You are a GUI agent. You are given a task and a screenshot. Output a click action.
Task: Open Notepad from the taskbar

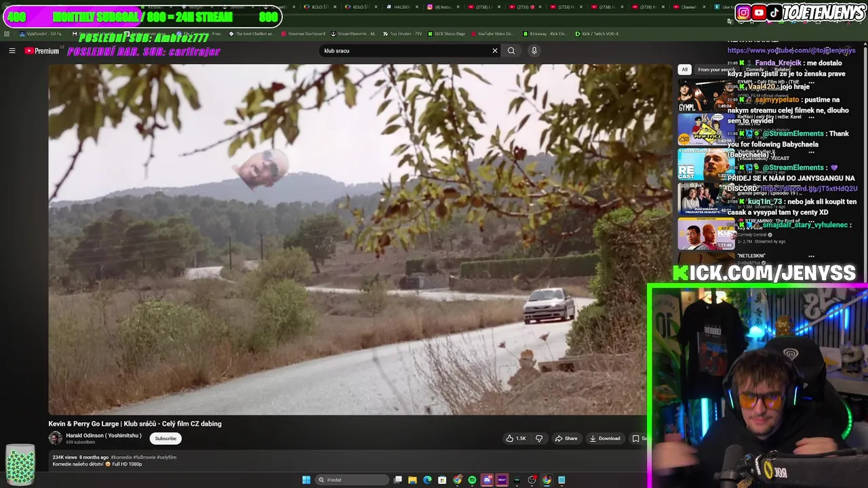click(x=561, y=480)
